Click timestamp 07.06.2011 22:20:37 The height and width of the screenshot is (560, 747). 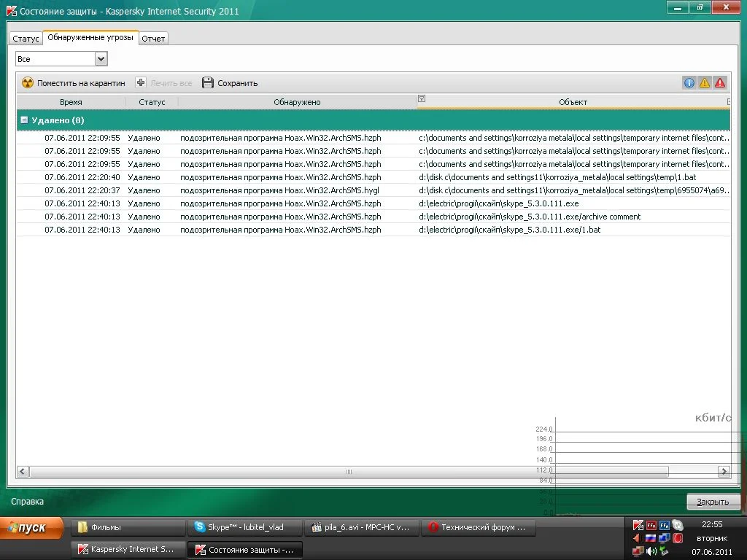82,190
